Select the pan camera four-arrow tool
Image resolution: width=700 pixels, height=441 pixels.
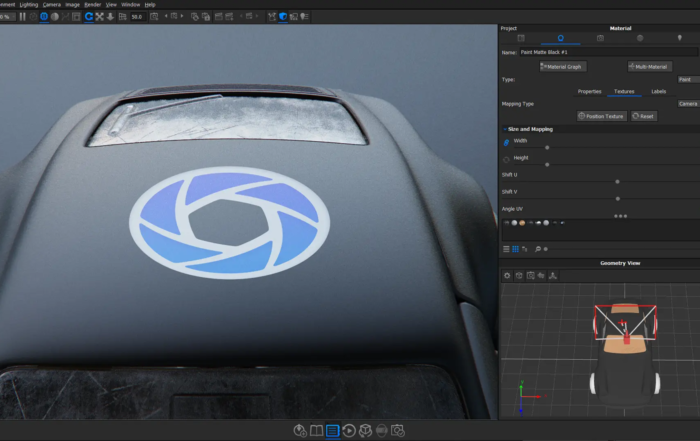100,17
